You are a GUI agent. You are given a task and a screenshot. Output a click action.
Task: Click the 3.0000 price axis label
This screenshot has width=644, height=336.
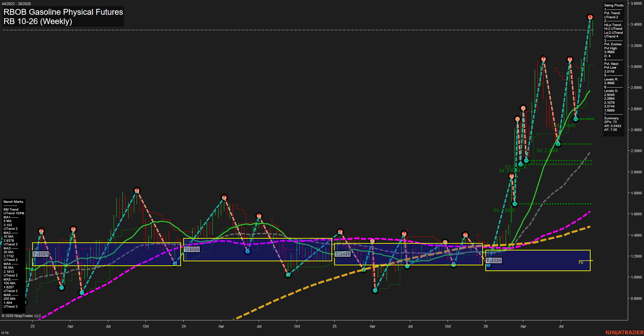tap(636, 67)
